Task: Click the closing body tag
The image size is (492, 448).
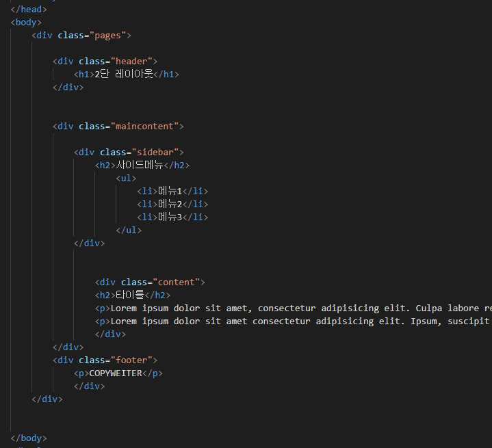Action: click(29, 438)
